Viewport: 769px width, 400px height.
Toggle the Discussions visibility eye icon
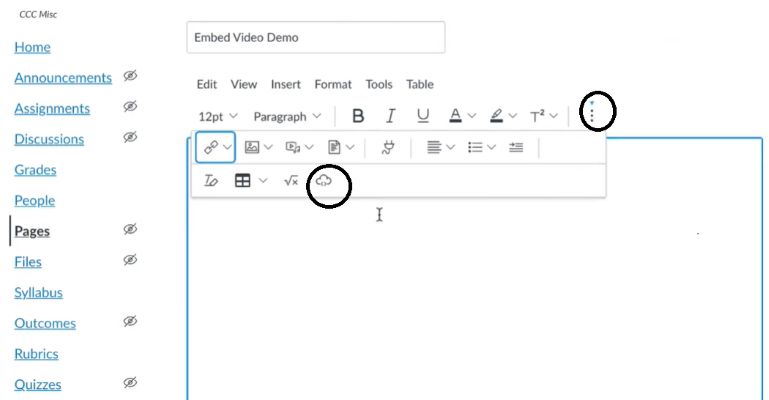pos(130,137)
